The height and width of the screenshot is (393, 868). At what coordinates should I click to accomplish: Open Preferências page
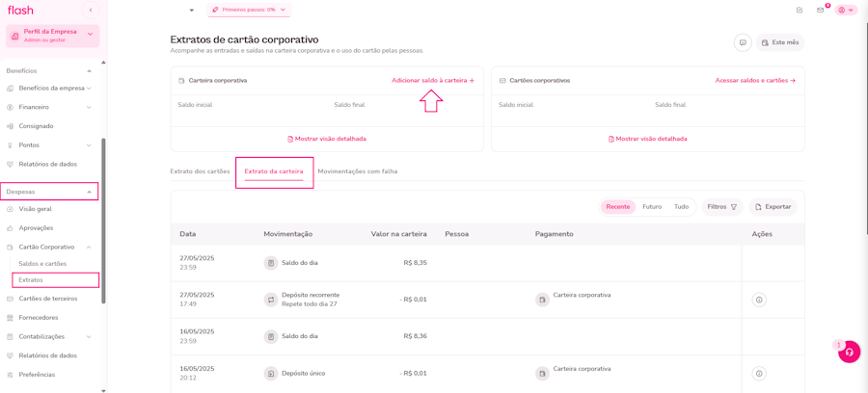coord(37,374)
